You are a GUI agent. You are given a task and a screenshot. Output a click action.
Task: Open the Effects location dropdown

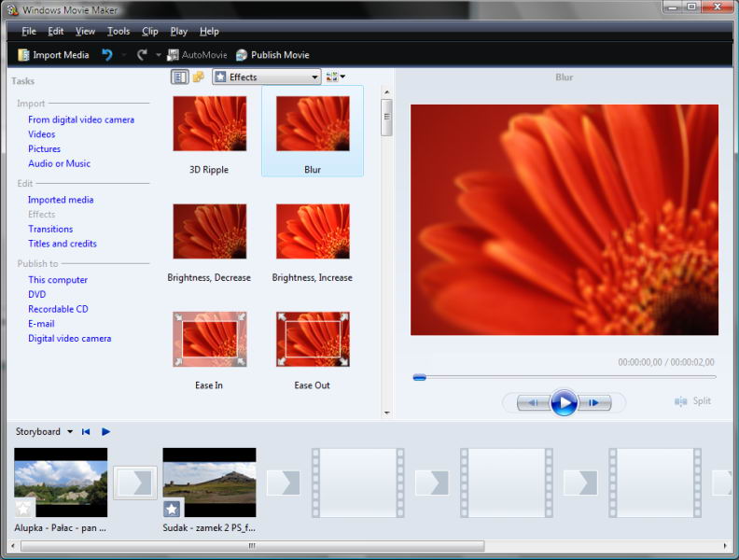click(267, 77)
